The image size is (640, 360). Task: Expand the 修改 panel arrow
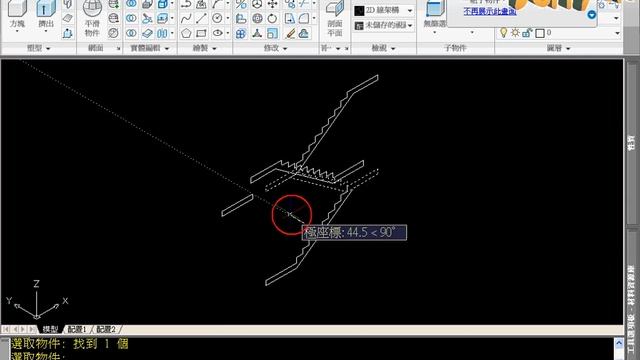(285, 49)
